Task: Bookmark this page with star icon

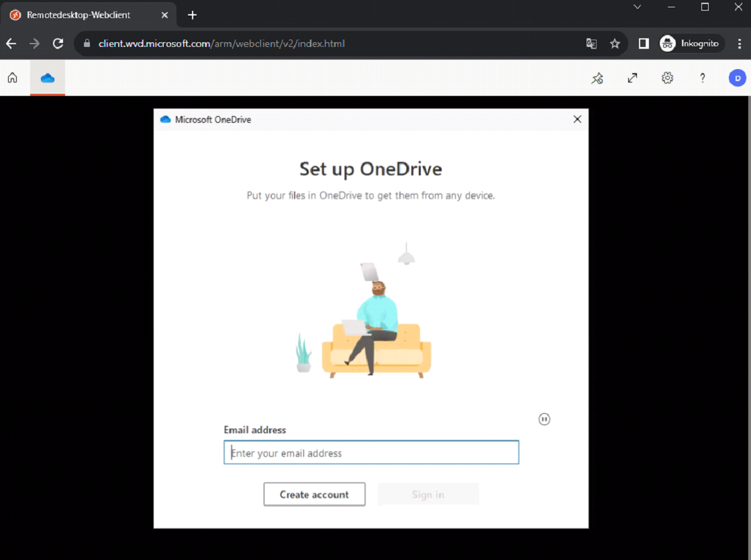Action: pyautogui.click(x=615, y=44)
